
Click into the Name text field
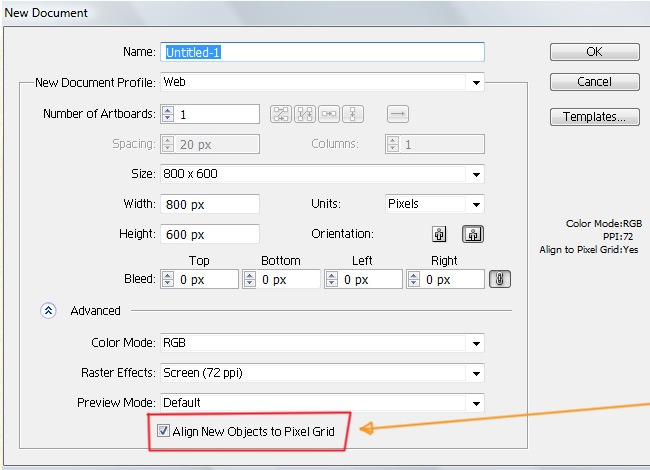(x=322, y=52)
